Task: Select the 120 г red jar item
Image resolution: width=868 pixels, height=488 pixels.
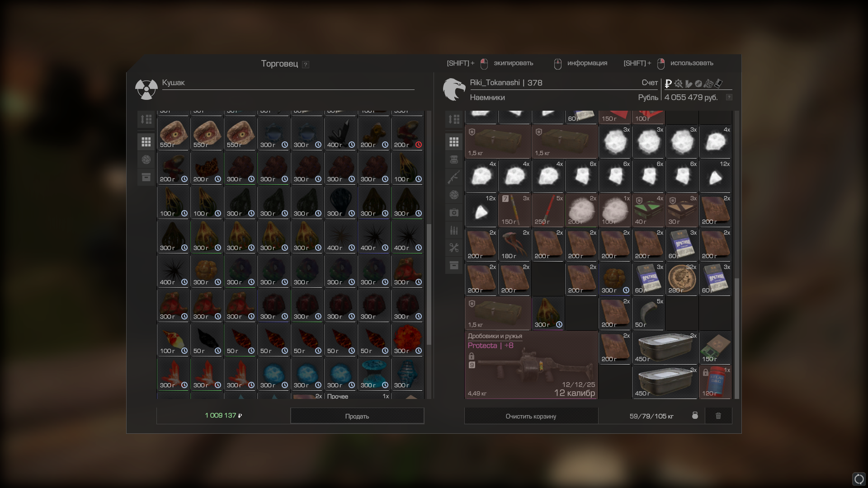Action: click(x=715, y=382)
